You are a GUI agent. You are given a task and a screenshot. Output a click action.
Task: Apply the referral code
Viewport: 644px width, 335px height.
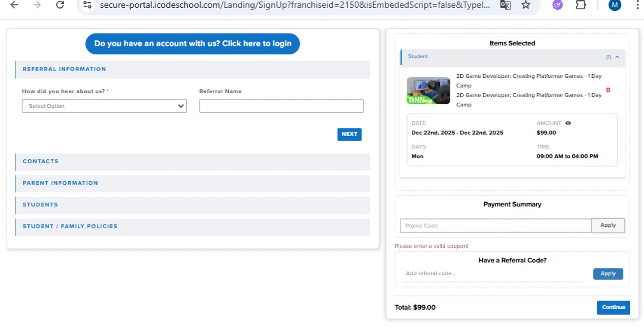click(608, 274)
